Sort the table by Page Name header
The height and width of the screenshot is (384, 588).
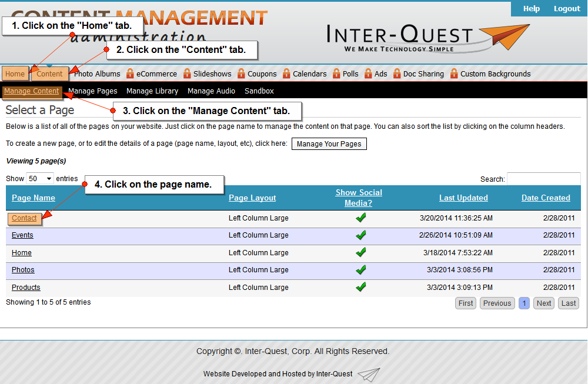pyautogui.click(x=34, y=198)
